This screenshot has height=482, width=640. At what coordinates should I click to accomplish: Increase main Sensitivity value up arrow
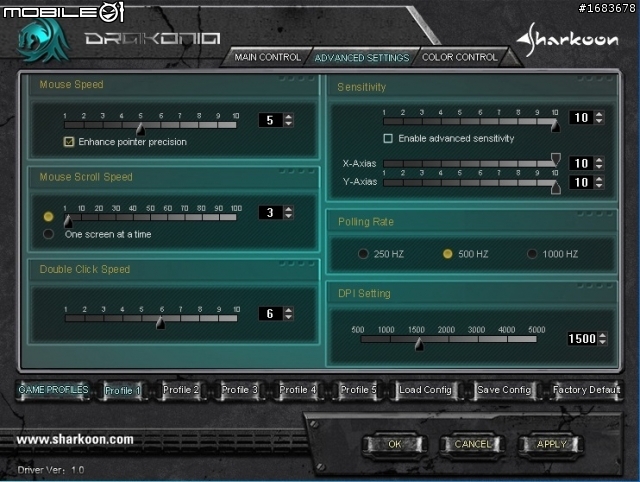tap(599, 114)
